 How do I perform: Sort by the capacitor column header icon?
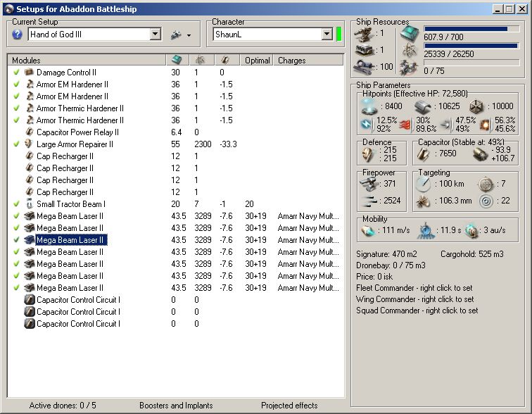pos(224,61)
